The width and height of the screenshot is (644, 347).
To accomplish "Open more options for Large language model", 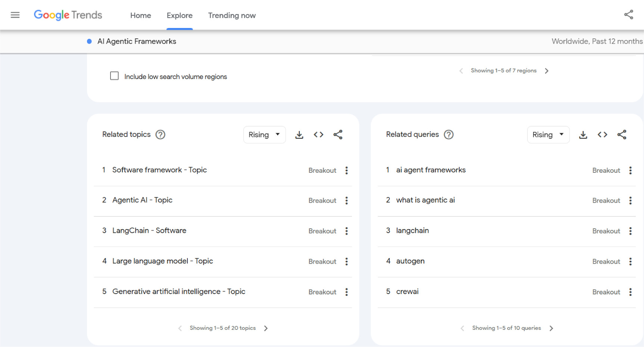I will coord(347,262).
